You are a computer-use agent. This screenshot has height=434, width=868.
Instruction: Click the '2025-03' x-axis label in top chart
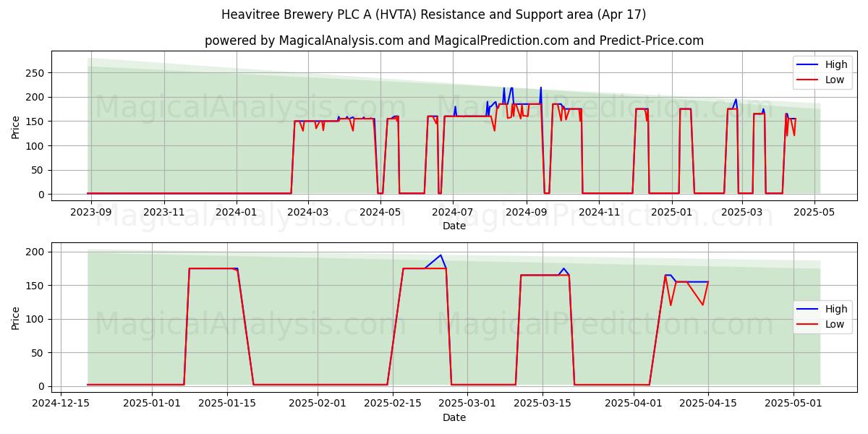(743, 212)
